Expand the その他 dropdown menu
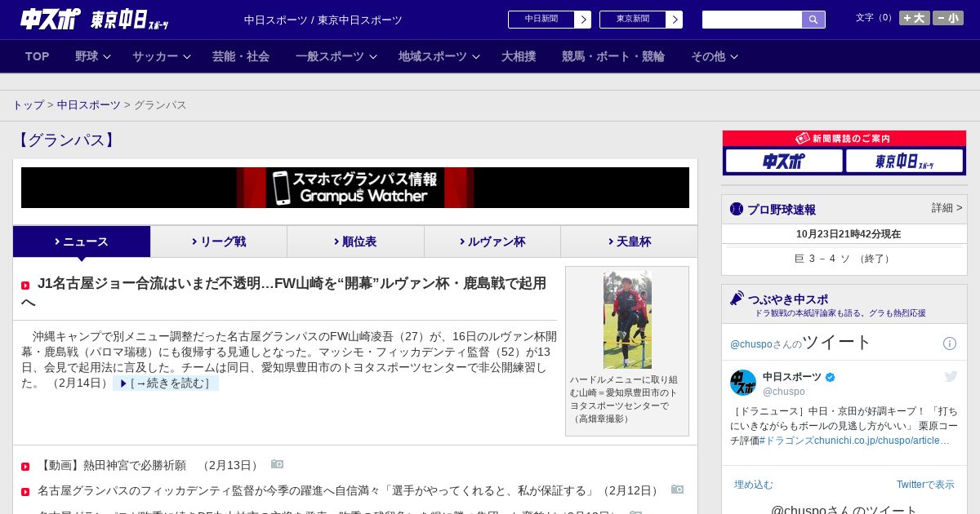Viewport: 980px width, 514px height. [x=715, y=56]
